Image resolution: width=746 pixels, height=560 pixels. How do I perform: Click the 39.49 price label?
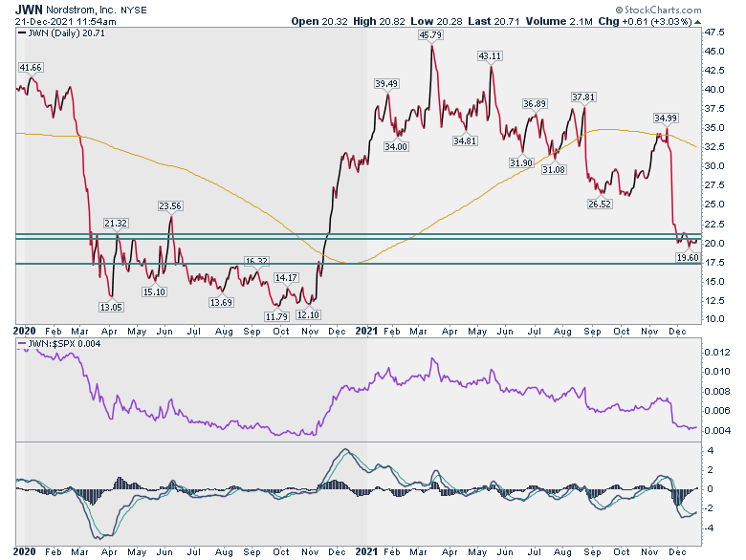pos(386,84)
